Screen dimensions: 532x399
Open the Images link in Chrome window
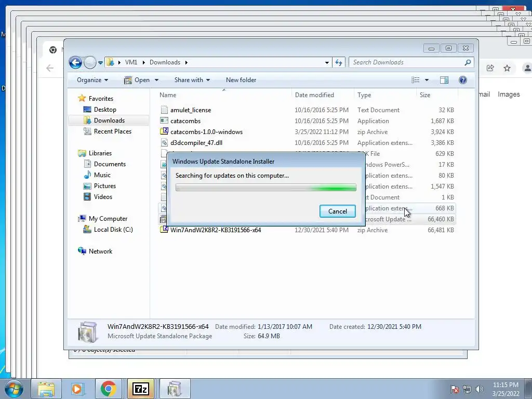pyautogui.click(x=509, y=95)
